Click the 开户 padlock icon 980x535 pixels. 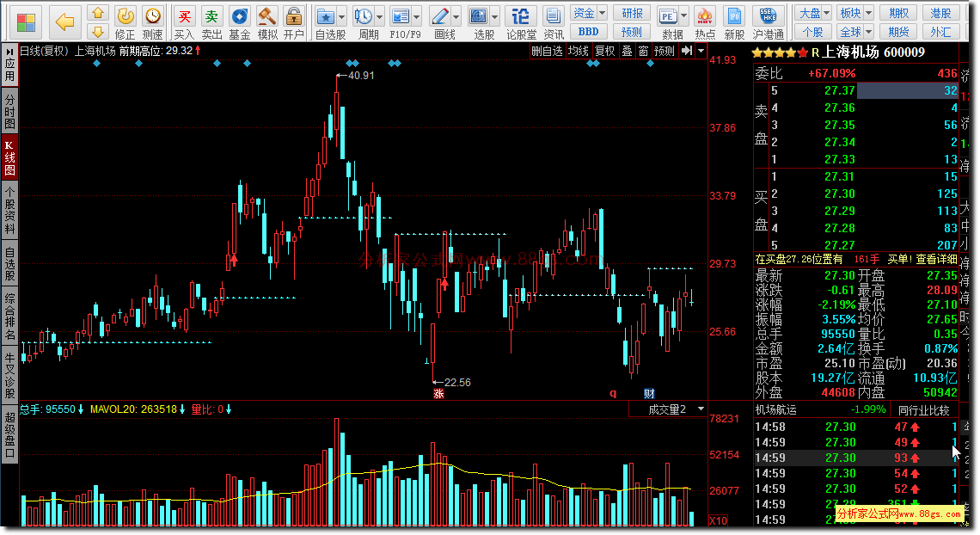(x=293, y=16)
